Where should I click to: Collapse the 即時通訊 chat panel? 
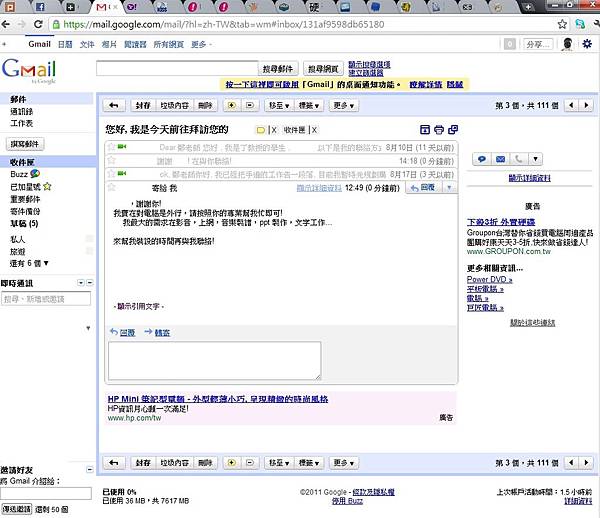pos(90,283)
